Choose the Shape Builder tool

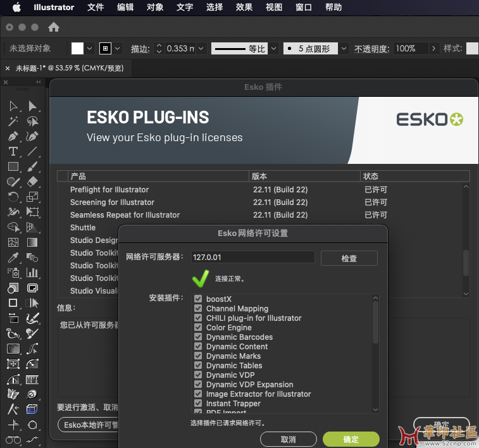(x=13, y=227)
